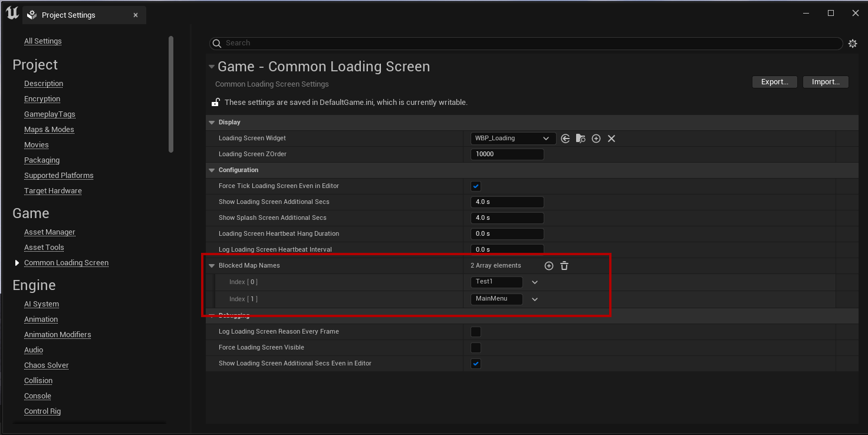Click the use selected asset arrow icon
The height and width of the screenshot is (435, 868).
tap(565, 139)
